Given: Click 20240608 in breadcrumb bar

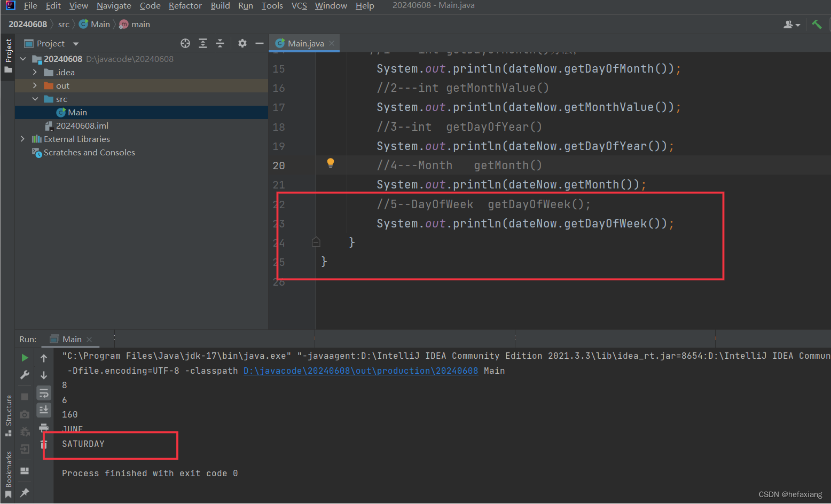Looking at the screenshot, I should [28, 25].
